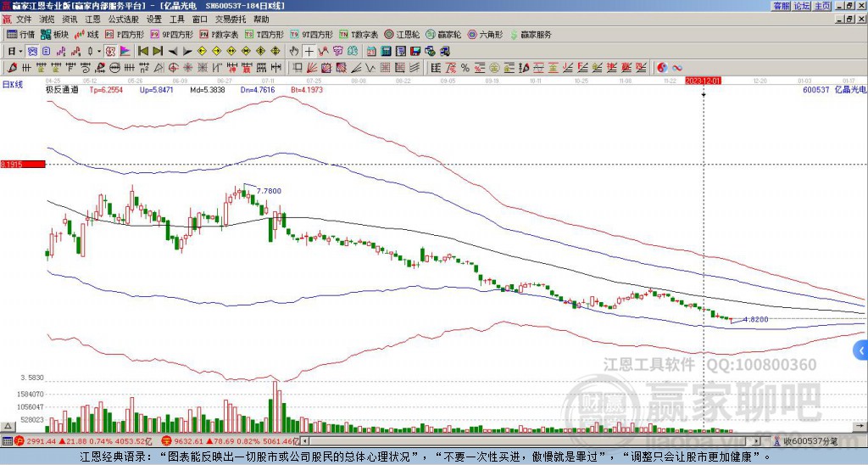The image size is (868, 465).
Task: Select the hand pan tool
Action: click(x=294, y=52)
